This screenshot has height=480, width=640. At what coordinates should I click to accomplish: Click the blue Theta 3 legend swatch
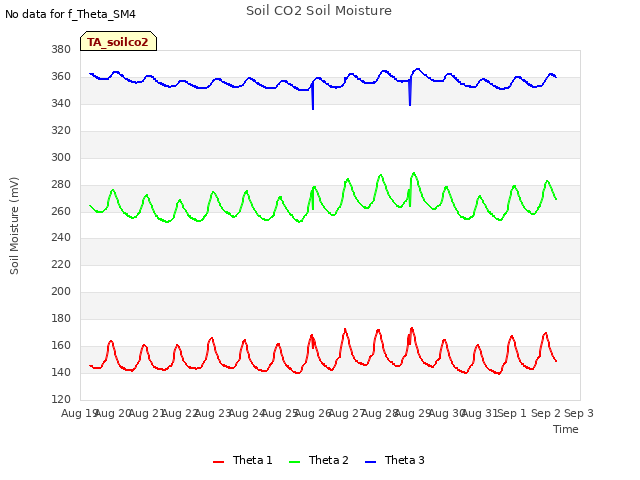point(371,462)
